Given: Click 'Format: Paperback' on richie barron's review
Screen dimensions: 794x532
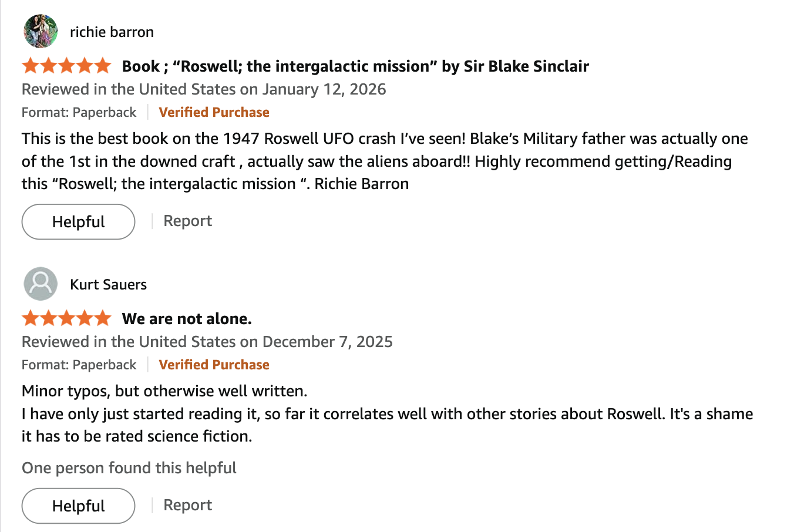Looking at the screenshot, I should [x=79, y=112].
